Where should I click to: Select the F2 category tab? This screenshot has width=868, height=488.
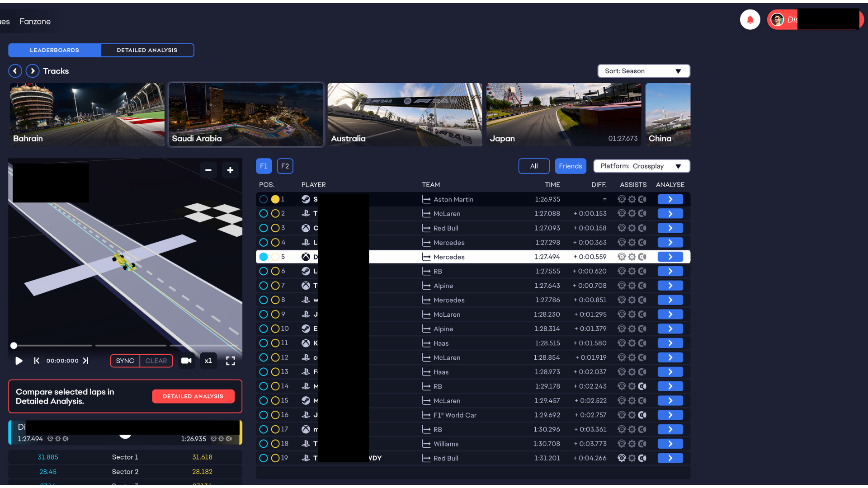(x=285, y=166)
